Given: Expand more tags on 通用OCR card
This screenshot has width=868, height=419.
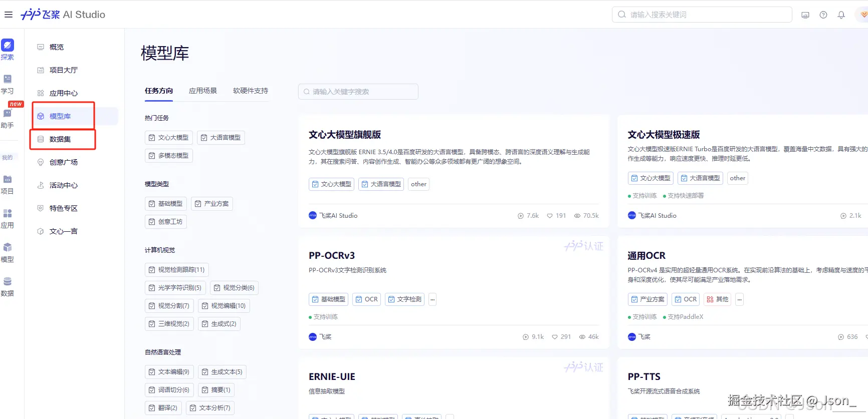Looking at the screenshot, I should pos(740,299).
